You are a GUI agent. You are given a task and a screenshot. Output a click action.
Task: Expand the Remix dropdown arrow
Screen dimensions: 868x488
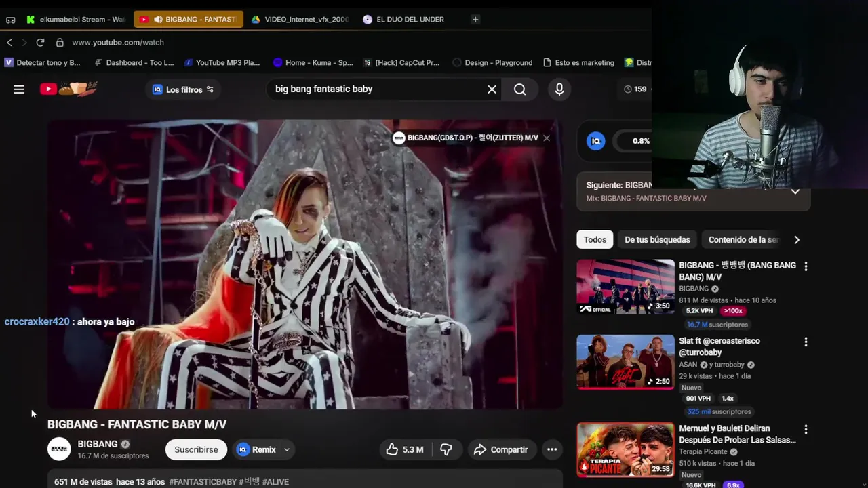pos(287,449)
